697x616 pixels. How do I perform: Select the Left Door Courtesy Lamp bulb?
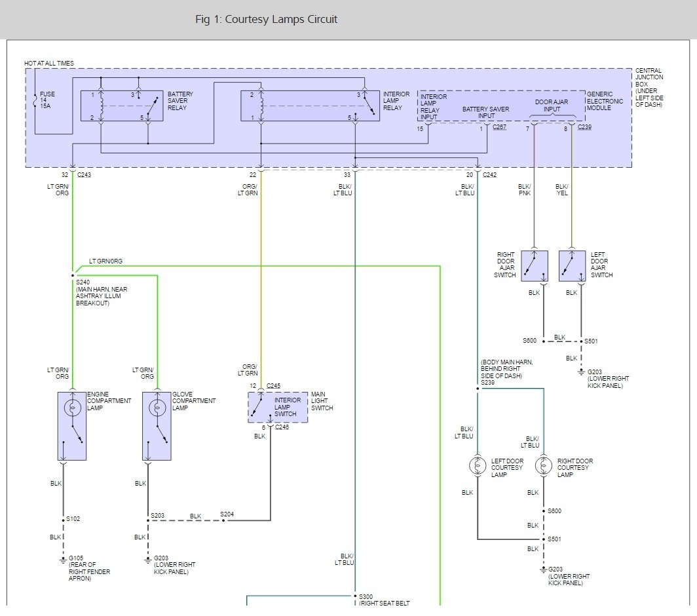coord(478,466)
